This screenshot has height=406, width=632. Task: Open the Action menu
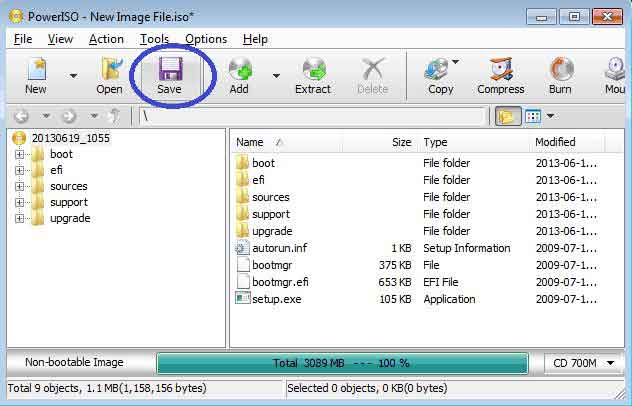(106, 39)
